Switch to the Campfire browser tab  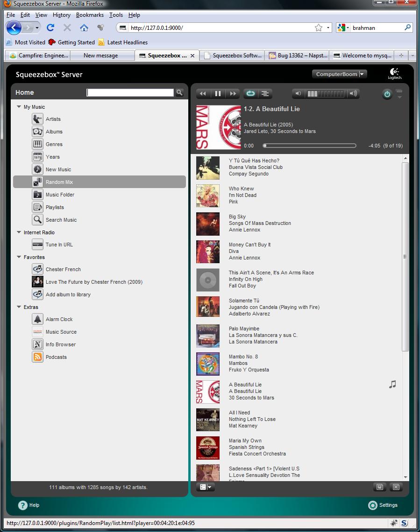coord(39,56)
